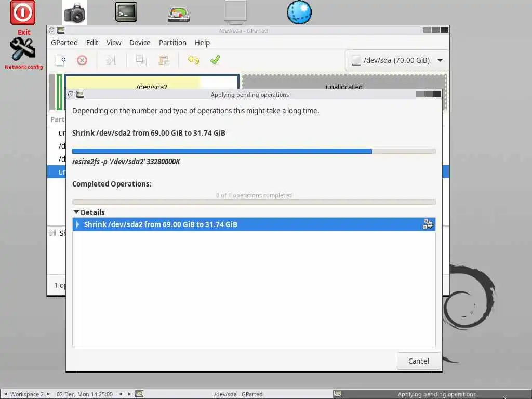The image size is (532, 399).
Task: Click the red Delete partition toolbar icon
Action: pos(82,60)
